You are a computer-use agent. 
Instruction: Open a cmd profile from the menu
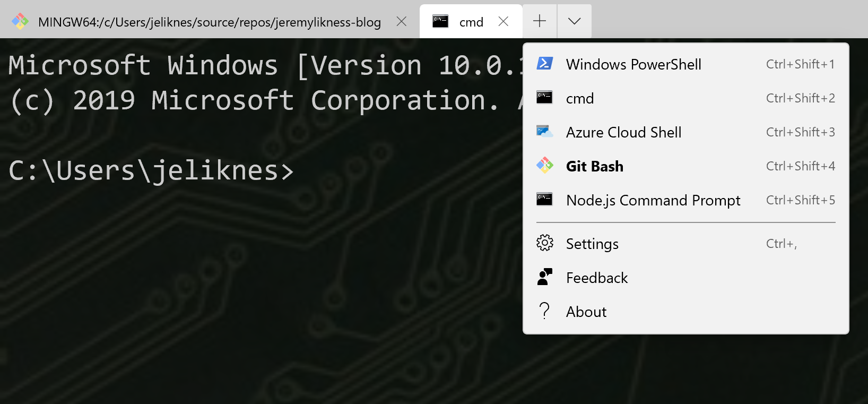(x=686, y=98)
